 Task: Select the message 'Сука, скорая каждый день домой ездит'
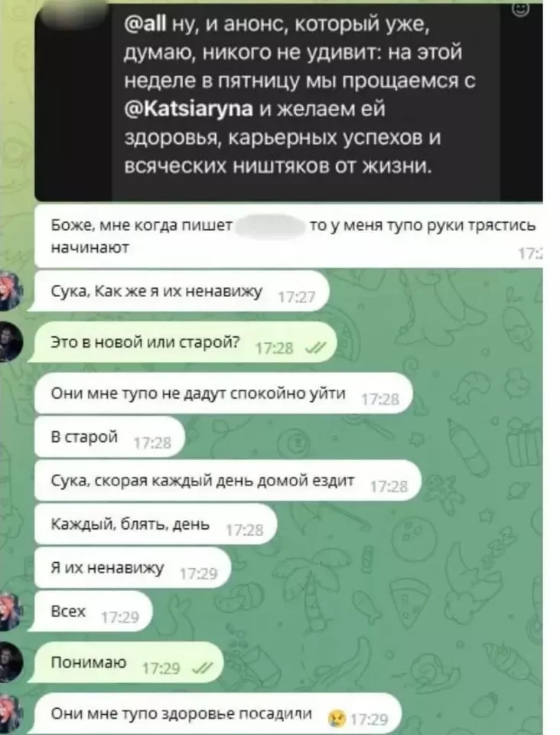(227, 481)
